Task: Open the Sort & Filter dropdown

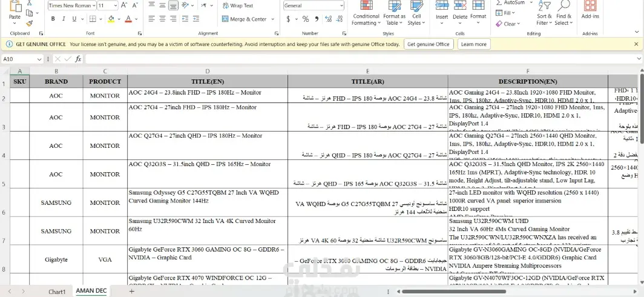Action: click(544, 13)
